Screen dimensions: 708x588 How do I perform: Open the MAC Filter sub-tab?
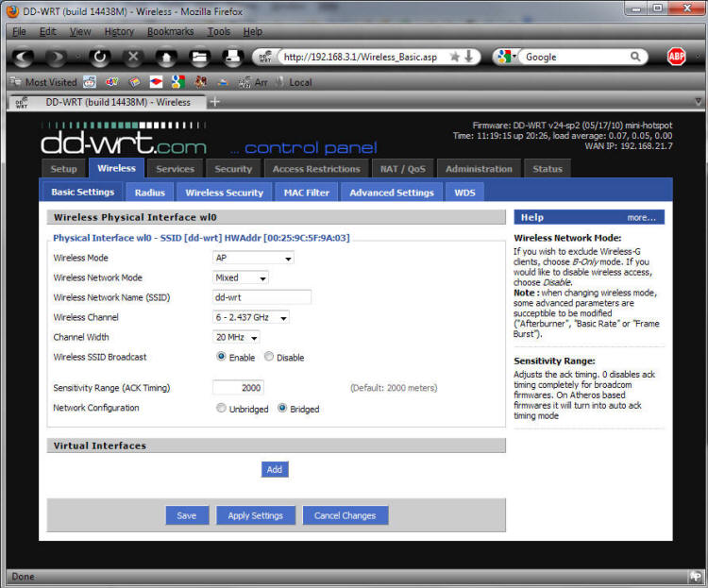click(x=307, y=193)
